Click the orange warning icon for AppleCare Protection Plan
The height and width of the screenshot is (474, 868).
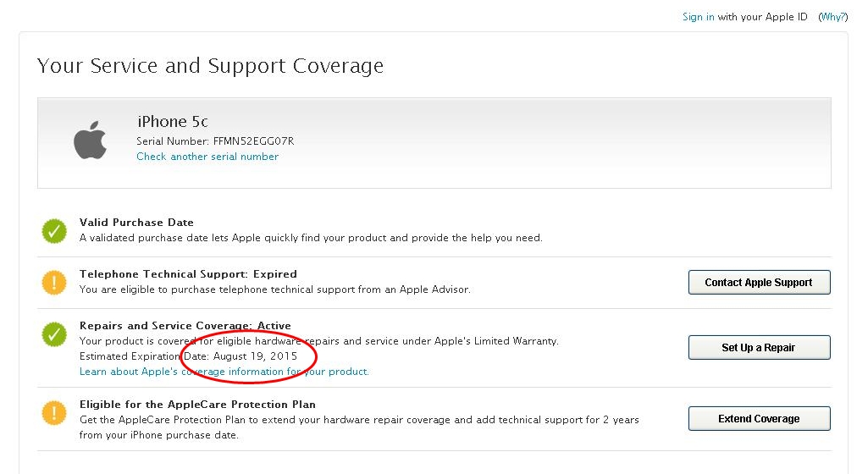54,413
